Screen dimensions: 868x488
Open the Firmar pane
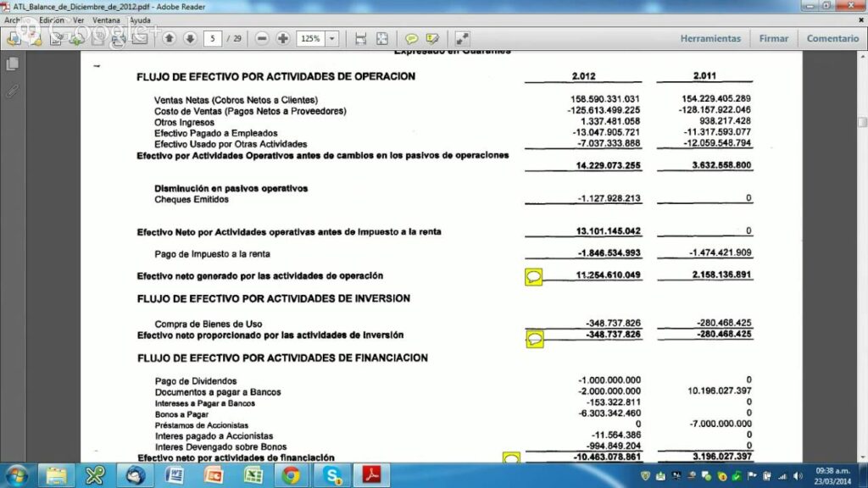coord(773,38)
